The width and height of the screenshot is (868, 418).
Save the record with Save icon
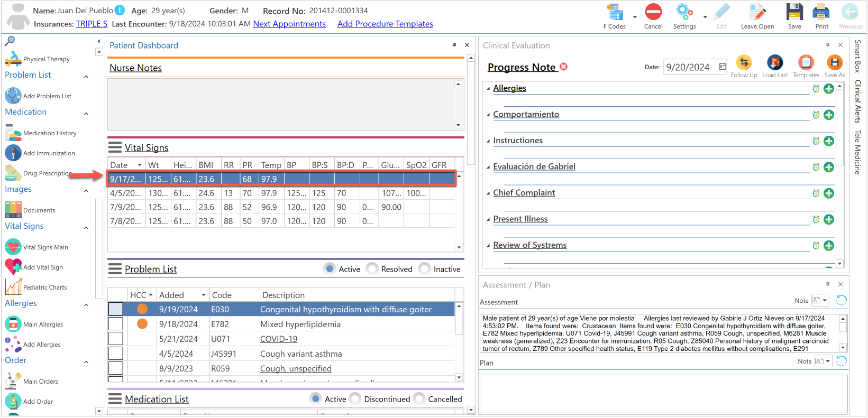coord(794,12)
